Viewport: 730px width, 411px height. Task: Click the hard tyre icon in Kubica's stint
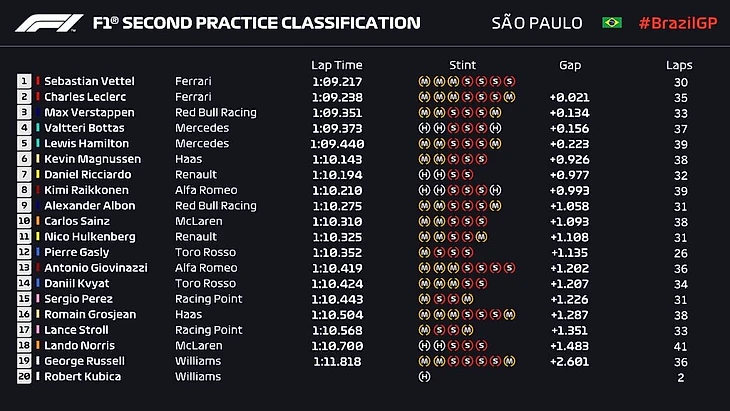[x=424, y=376]
